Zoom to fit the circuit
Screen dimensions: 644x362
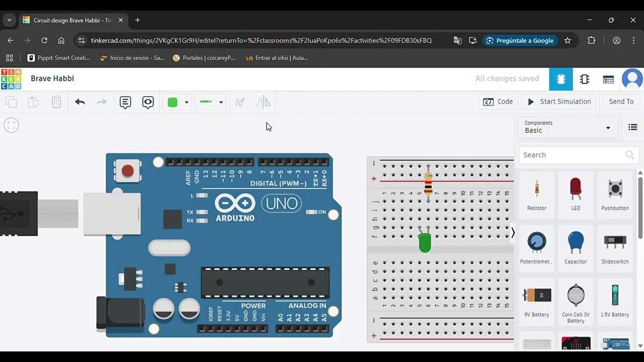[11, 125]
